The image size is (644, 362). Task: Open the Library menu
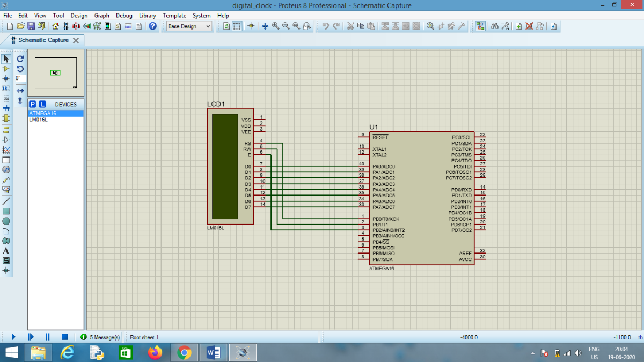(148, 16)
